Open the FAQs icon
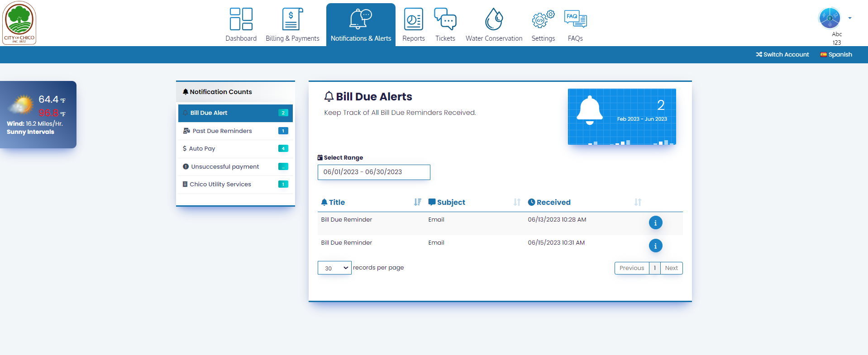The width and height of the screenshot is (868, 355). coord(575,19)
